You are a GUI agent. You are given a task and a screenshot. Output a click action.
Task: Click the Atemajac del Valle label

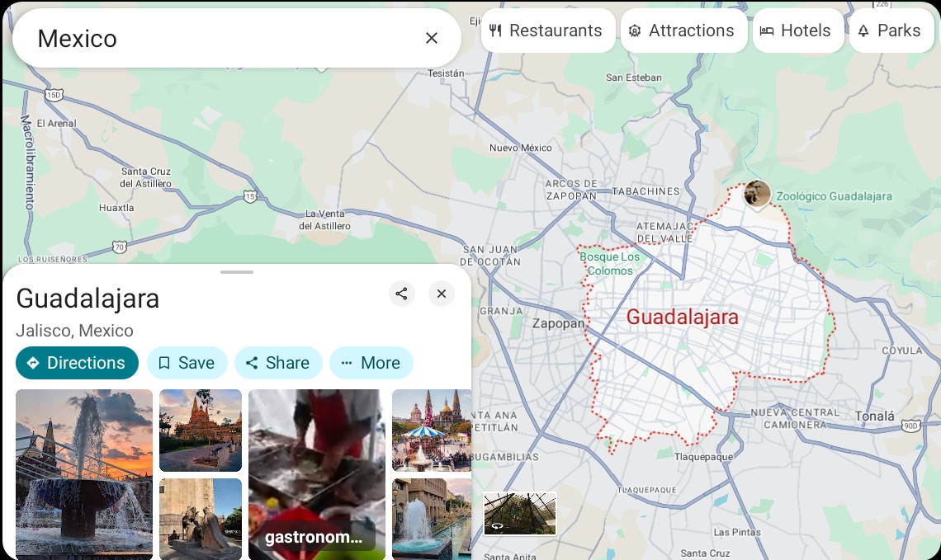pyautogui.click(x=664, y=232)
